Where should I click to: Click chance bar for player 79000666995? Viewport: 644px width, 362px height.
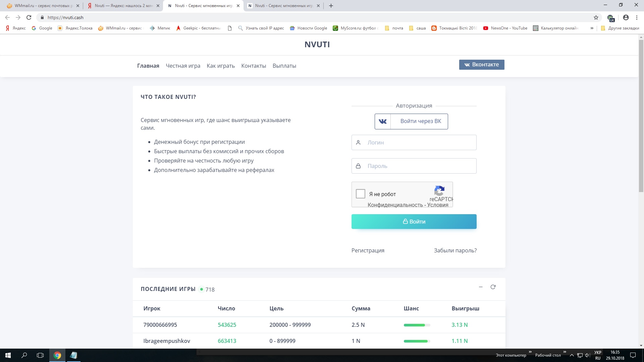click(417, 325)
